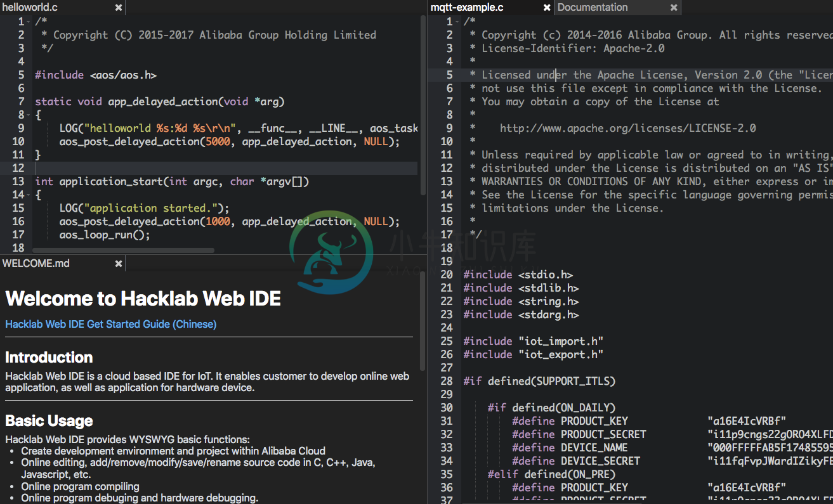The height and width of the screenshot is (504, 833).
Task: Close the Documentation tab
Action: tap(674, 8)
